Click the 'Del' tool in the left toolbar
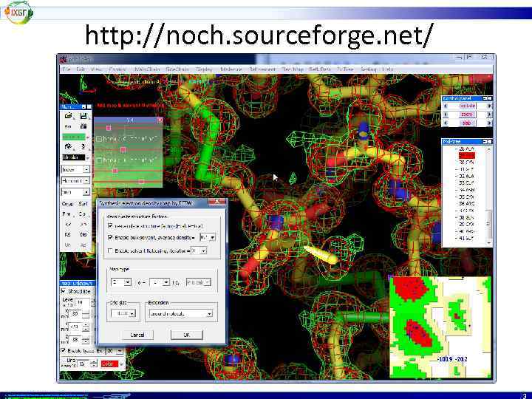532x399 pixels. (83, 234)
